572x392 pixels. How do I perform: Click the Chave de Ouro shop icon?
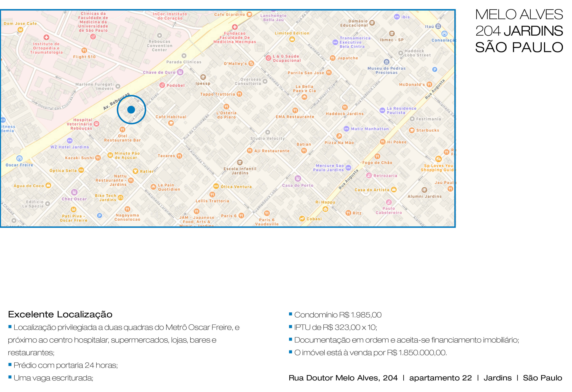coord(180,72)
